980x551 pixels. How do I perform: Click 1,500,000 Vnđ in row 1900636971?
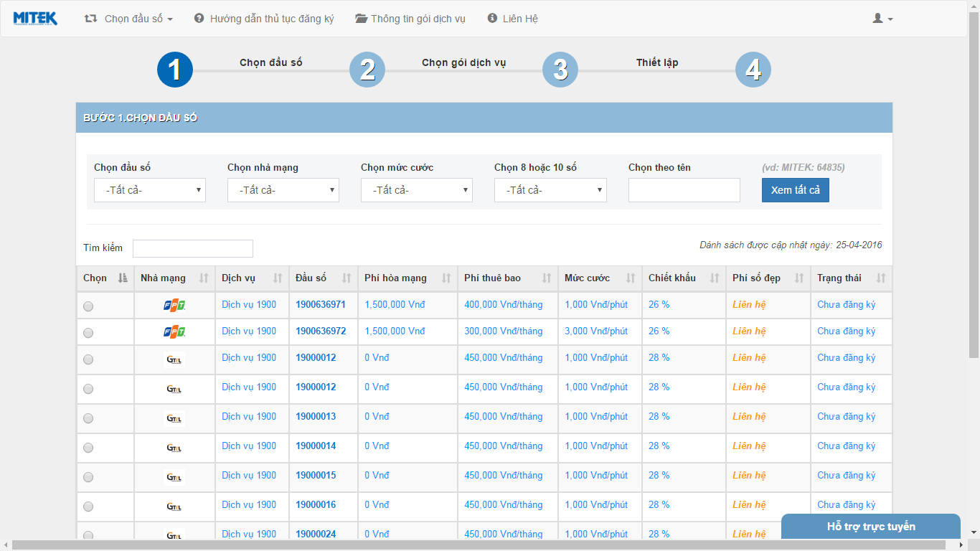[x=395, y=304]
